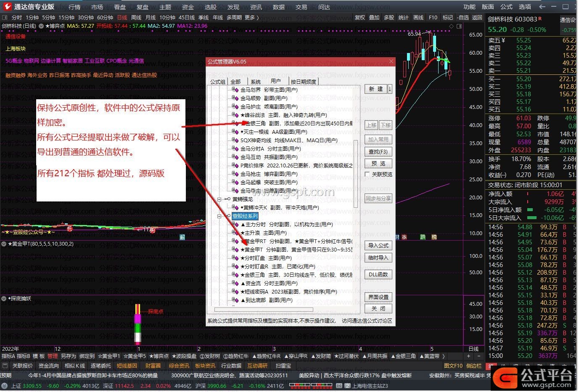Select the formula icon of 金马护庄 row

click(235, 106)
